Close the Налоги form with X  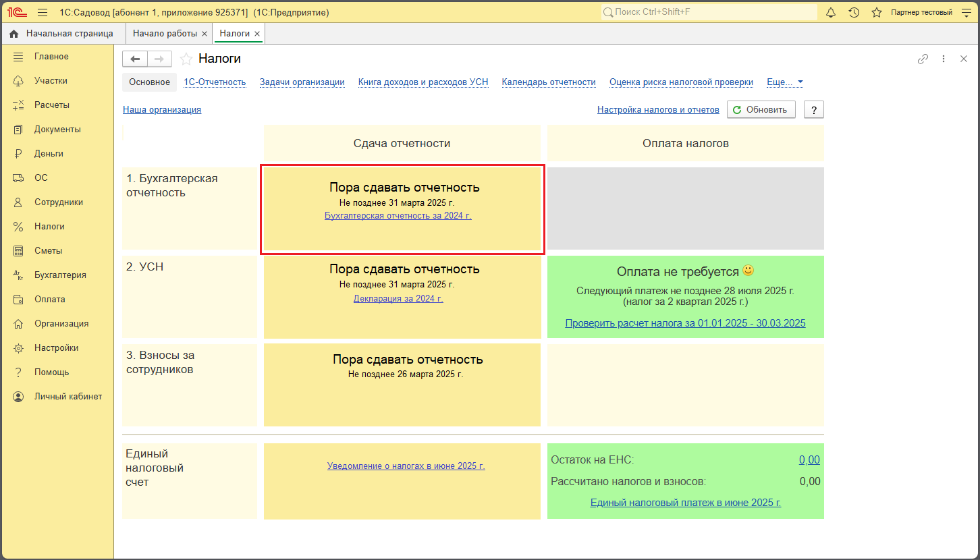click(964, 59)
